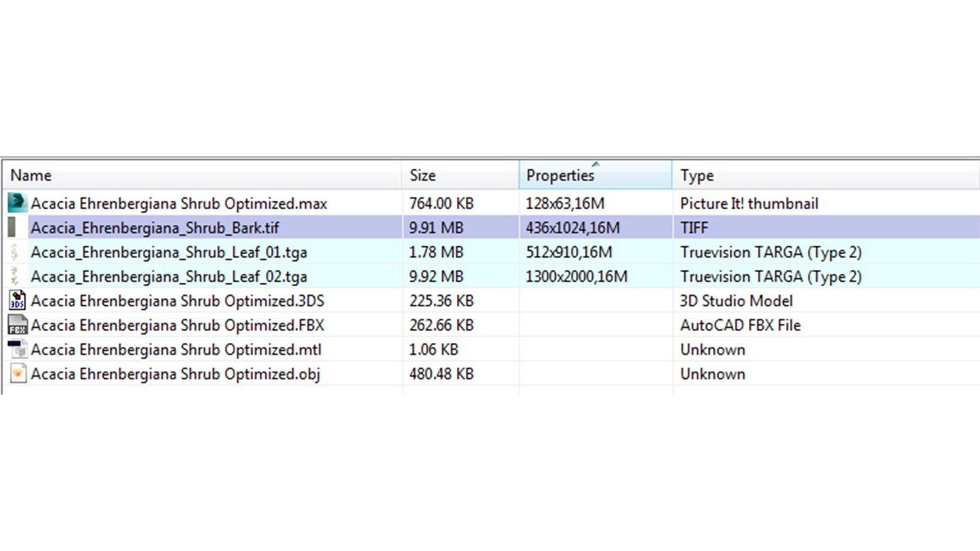The image size is (980, 551).
Task: Click the FBX file icon
Action: 17,325
